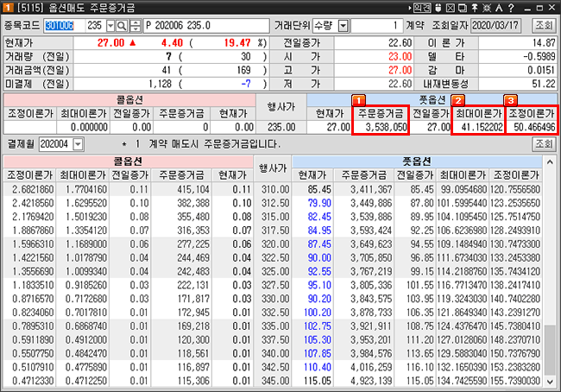Image resolution: width=561 pixels, height=392 pixels.
Task: Click the 내재변동성 value 51.22
Action: (x=544, y=84)
